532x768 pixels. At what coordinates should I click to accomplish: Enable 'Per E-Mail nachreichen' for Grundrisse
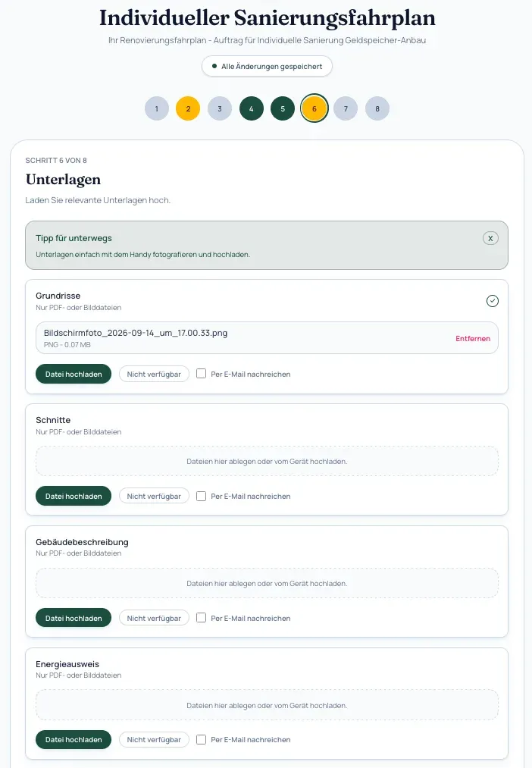click(x=201, y=374)
